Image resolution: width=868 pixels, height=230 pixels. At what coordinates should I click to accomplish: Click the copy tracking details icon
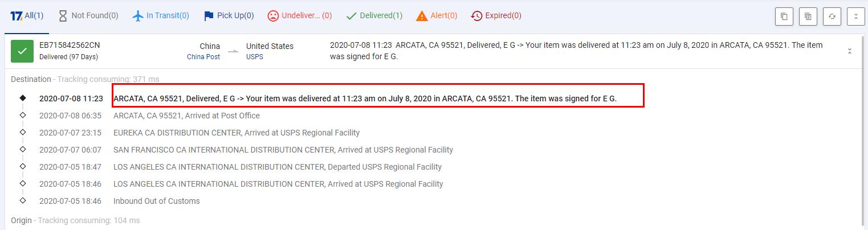coord(808,17)
